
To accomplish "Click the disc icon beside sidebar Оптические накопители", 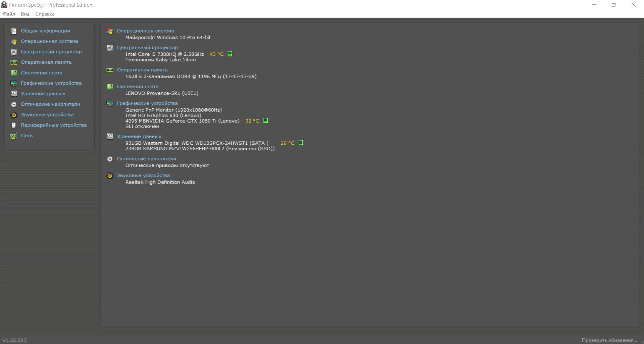I will coord(14,104).
